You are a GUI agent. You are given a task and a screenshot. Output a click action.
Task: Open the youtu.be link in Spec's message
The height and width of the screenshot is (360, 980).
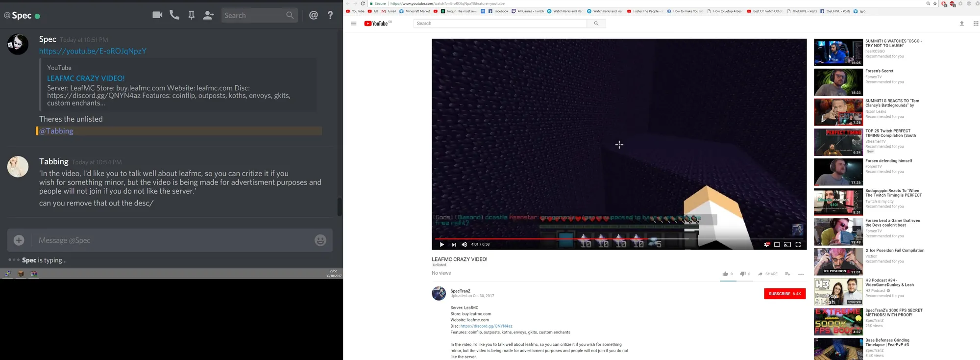(x=93, y=51)
